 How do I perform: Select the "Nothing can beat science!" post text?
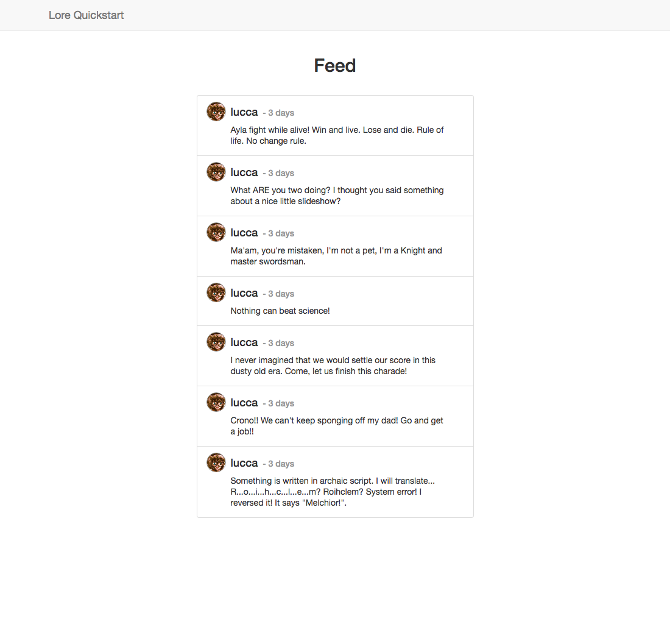click(280, 311)
